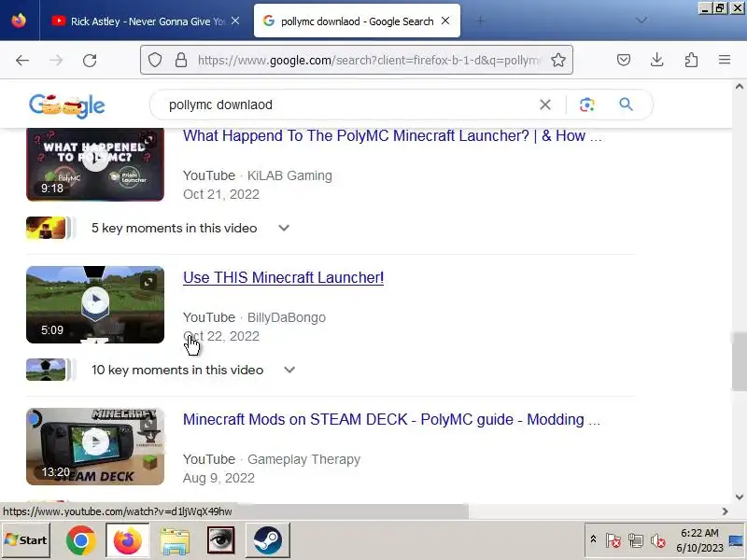The image size is (747, 560).
Task: Open Use THIS Minecraft Launcher! link
Action: point(284,277)
